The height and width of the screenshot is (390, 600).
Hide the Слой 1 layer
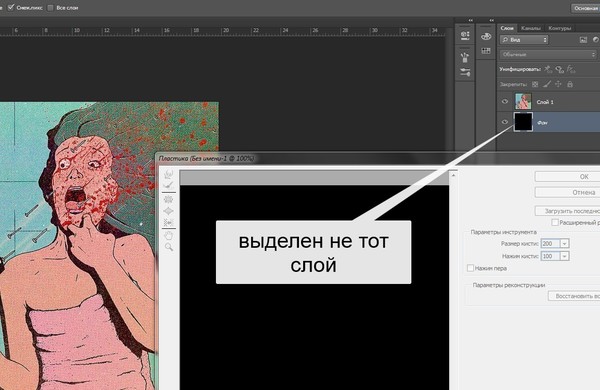pyautogui.click(x=505, y=101)
